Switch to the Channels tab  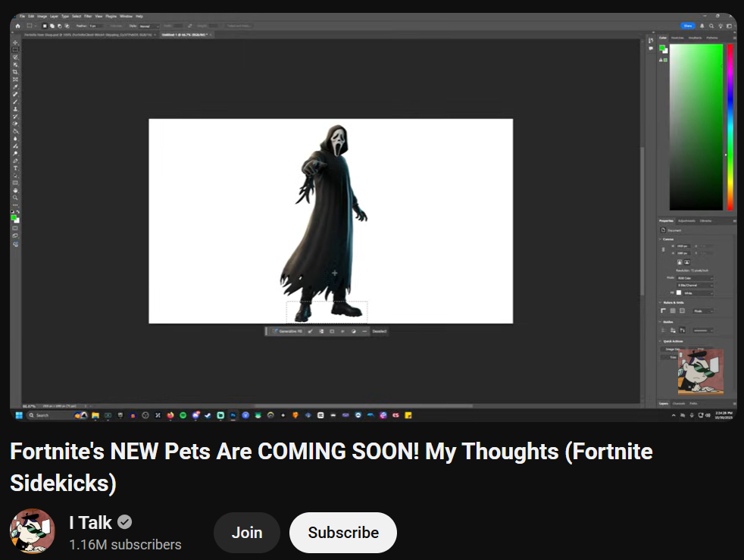pos(679,403)
